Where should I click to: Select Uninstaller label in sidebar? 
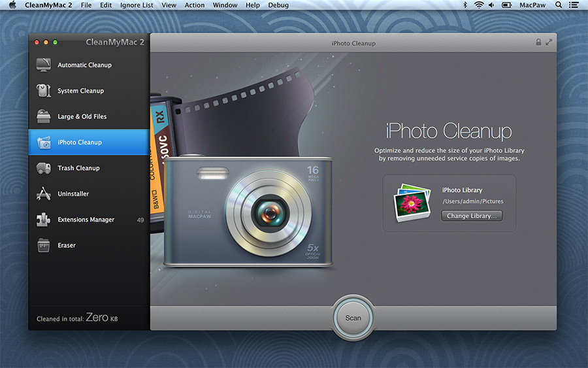tap(73, 193)
